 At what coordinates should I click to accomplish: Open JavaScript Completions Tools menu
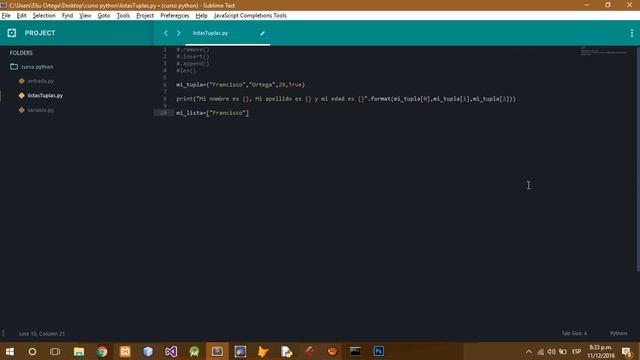[250, 16]
